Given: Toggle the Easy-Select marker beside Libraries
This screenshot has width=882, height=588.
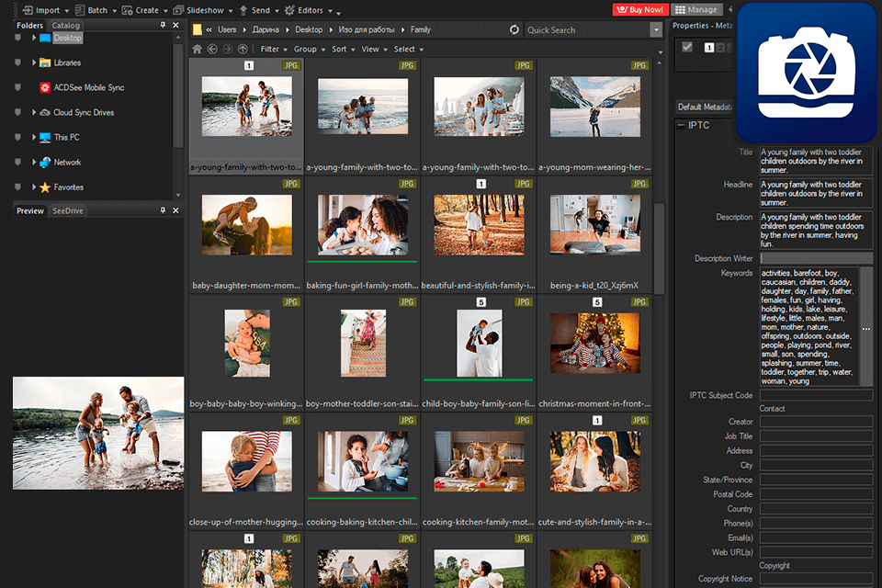Looking at the screenshot, I should tap(17, 62).
